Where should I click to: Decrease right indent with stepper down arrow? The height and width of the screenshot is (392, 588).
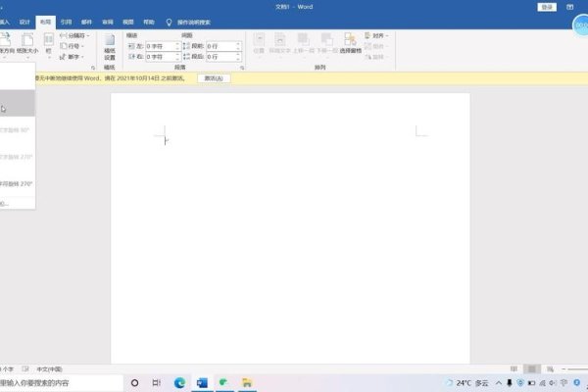(177, 59)
